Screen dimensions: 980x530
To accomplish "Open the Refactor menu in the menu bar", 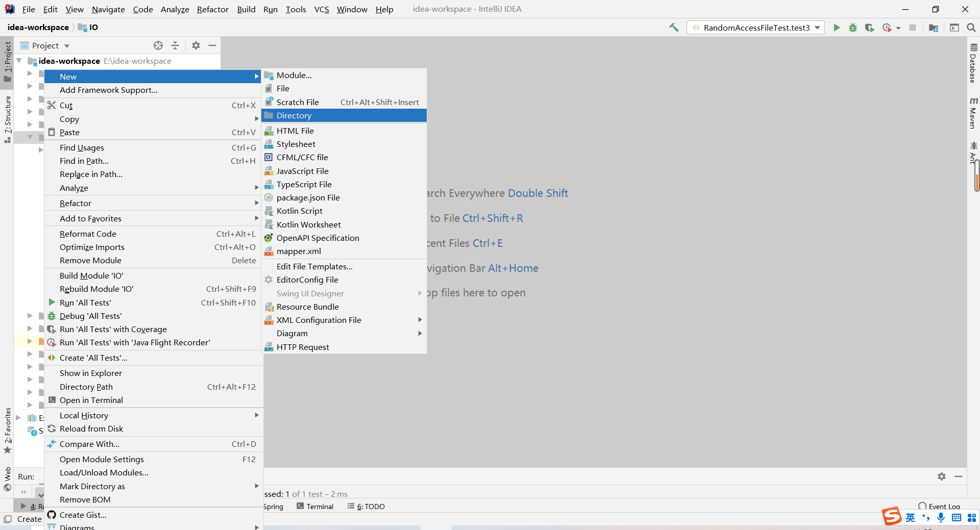I will [212, 9].
